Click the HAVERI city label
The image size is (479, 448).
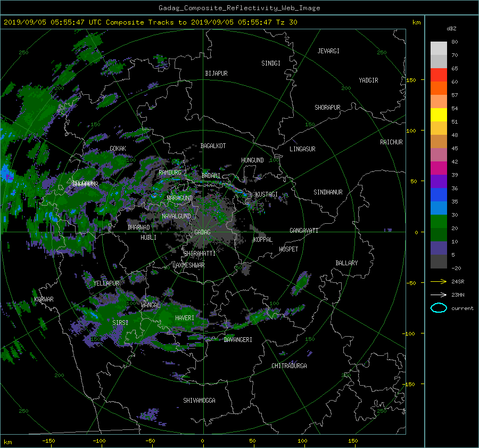coord(185,318)
